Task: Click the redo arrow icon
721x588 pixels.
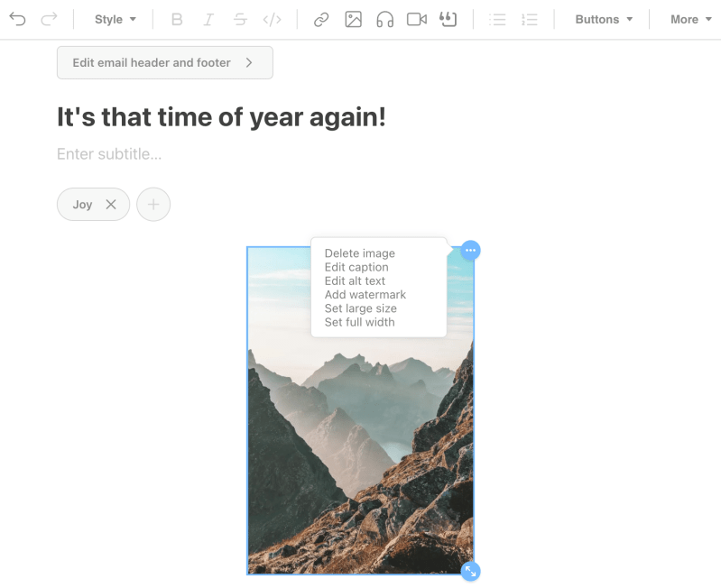Action: (50, 19)
